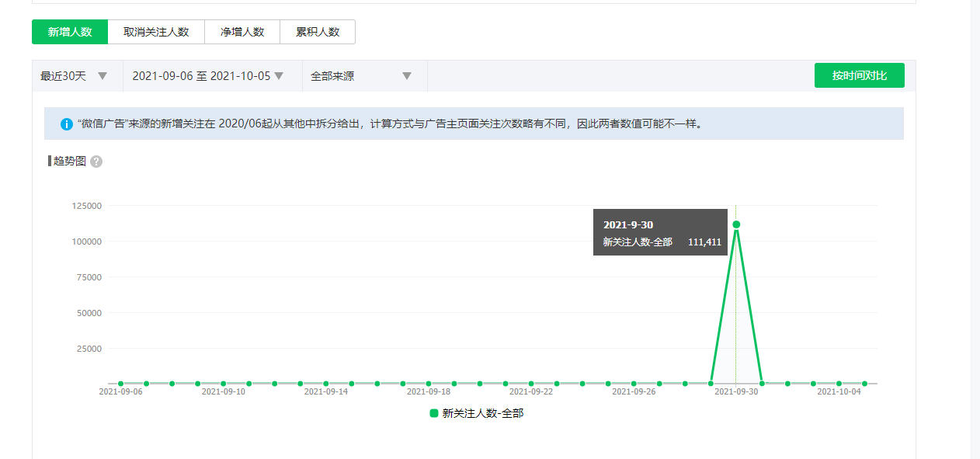Click the 按时间对比 button

click(x=859, y=75)
